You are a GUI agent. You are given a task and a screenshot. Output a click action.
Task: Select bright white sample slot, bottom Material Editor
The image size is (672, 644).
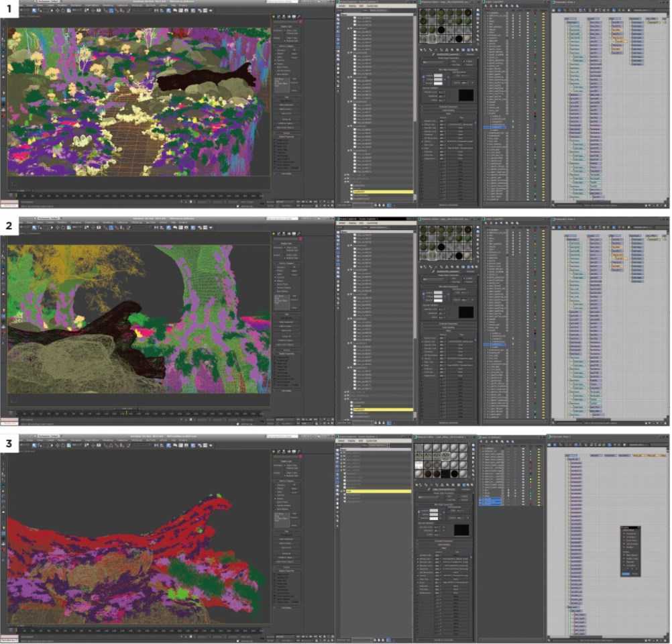coord(418,465)
